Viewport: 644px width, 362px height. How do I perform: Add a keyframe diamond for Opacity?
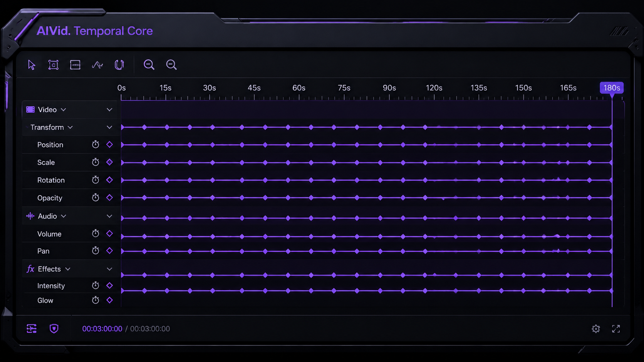[x=109, y=198]
